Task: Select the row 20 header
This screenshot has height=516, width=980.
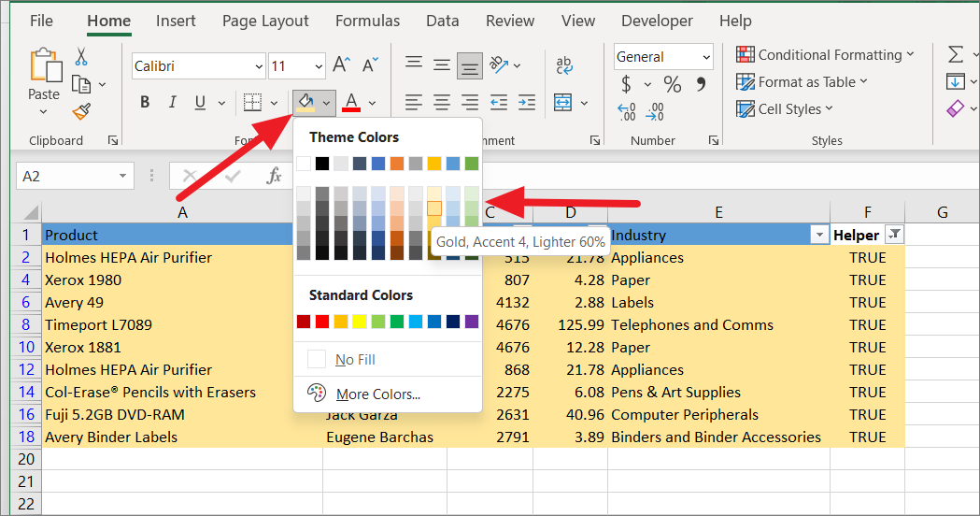Action: click(x=25, y=459)
